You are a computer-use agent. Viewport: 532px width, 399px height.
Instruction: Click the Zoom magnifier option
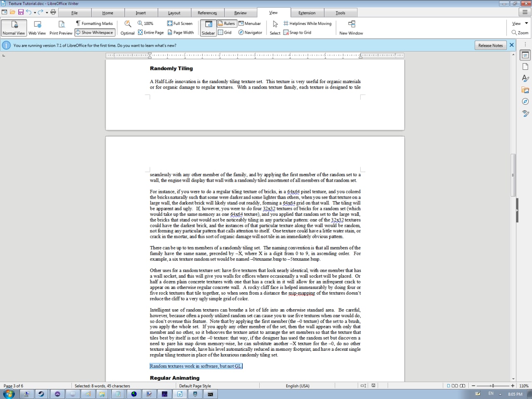pos(520,32)
